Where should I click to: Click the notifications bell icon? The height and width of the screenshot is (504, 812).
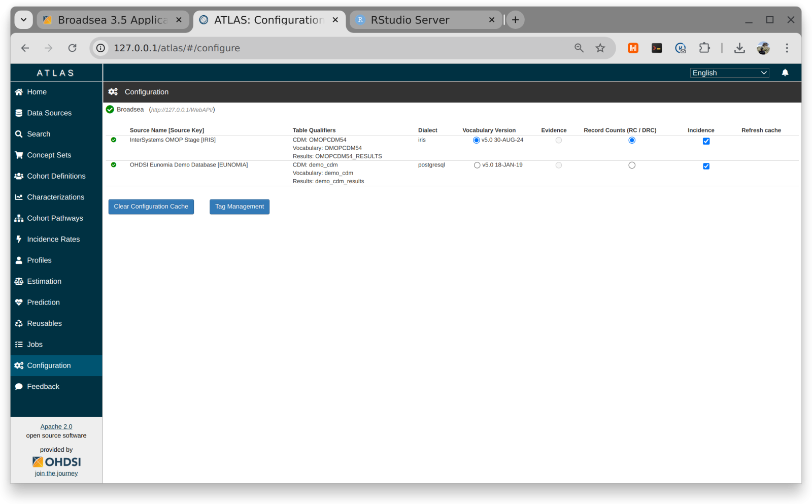(x=785, y=73)
